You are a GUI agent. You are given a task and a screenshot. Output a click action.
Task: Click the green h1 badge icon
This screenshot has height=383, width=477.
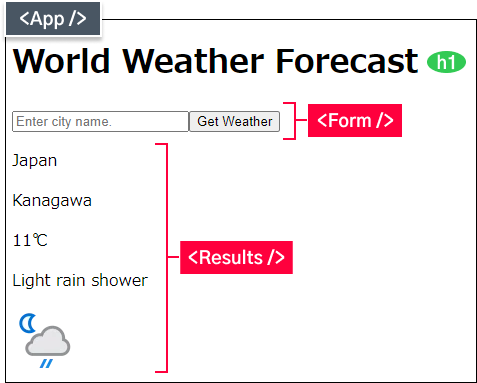click(446, 62)
